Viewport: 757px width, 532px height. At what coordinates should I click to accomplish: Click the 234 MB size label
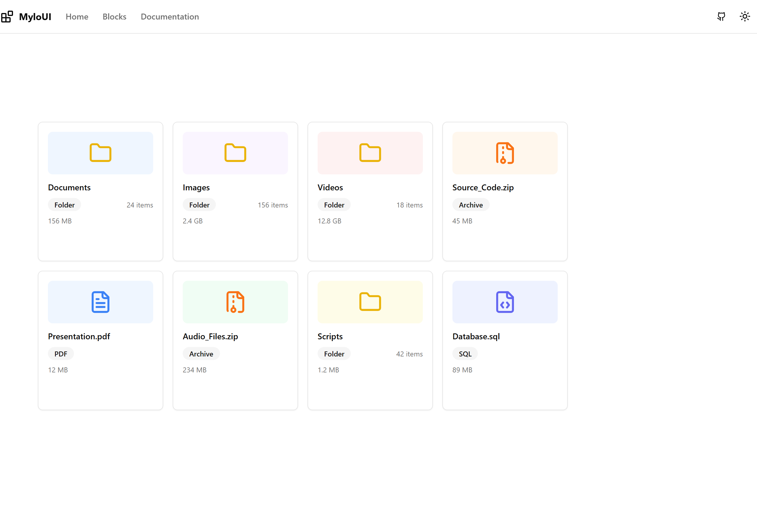point(195,370)
